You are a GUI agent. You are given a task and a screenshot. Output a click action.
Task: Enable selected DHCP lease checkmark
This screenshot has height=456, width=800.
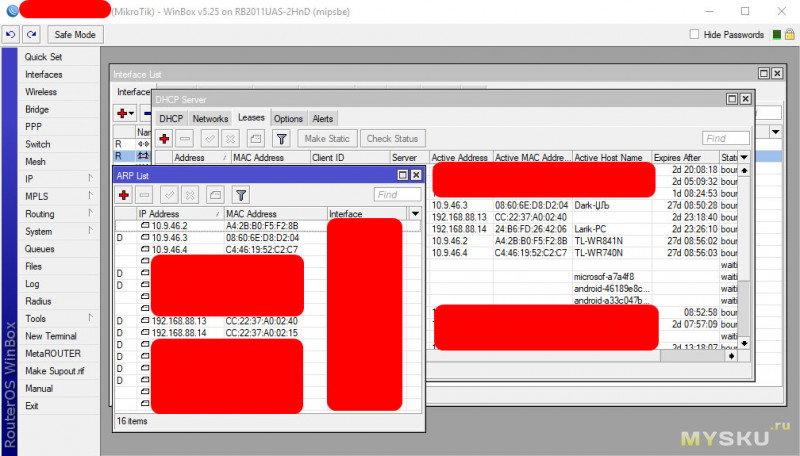(210, 138)
